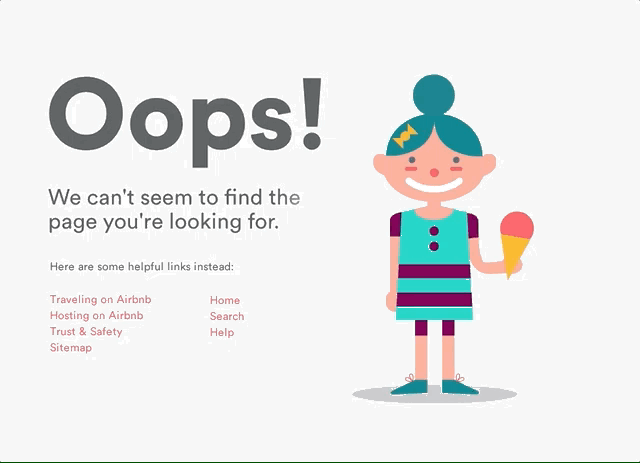
Task: Open the Hosting on Airbnb link
Action: [x=96, y=315]
